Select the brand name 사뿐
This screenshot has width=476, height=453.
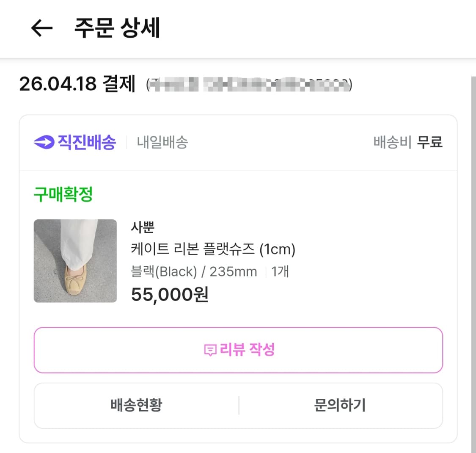pyautogui.click(x=143, y=228)
